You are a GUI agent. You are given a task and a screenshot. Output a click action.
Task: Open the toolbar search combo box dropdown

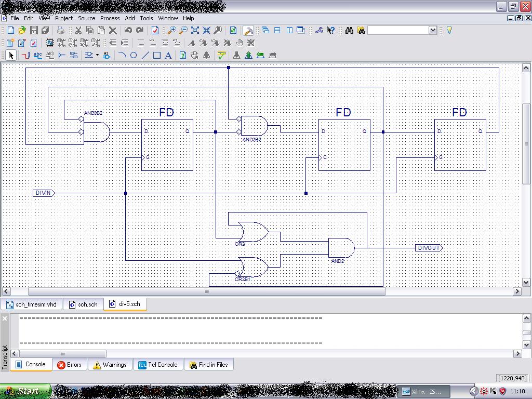click(433, 30)
